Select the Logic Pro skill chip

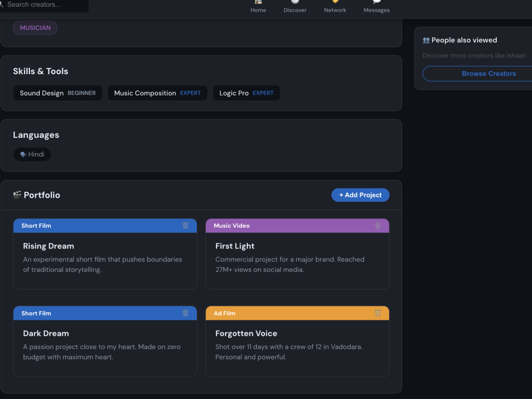point(246,93)
